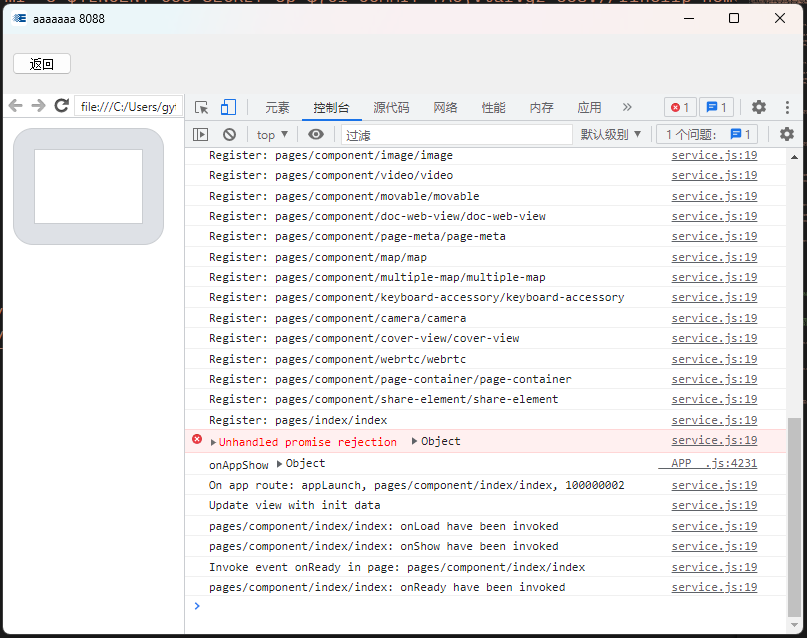
Task: Expand the onAppShow Object
Action: (280, 463)
